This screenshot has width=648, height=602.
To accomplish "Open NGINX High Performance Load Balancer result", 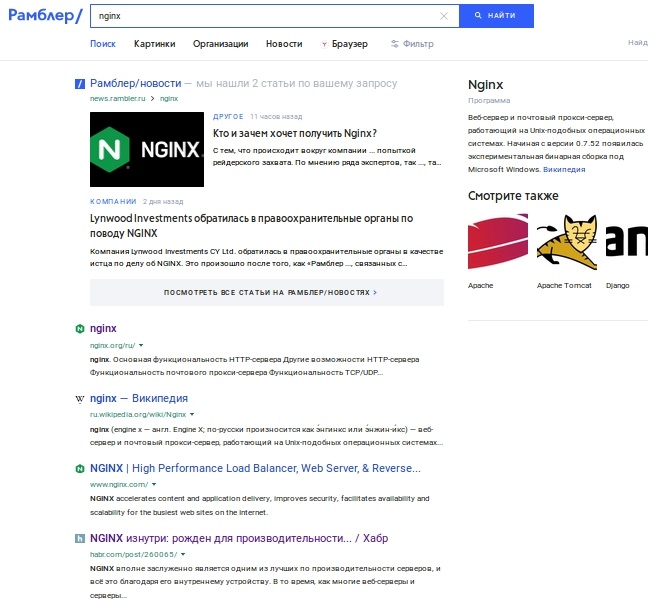I will 255,468.
